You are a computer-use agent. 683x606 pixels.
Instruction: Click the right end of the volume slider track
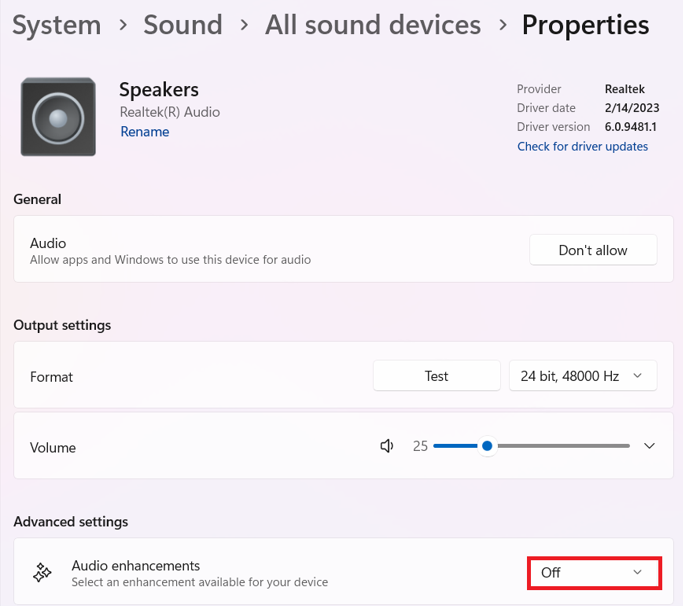[626, 446]
